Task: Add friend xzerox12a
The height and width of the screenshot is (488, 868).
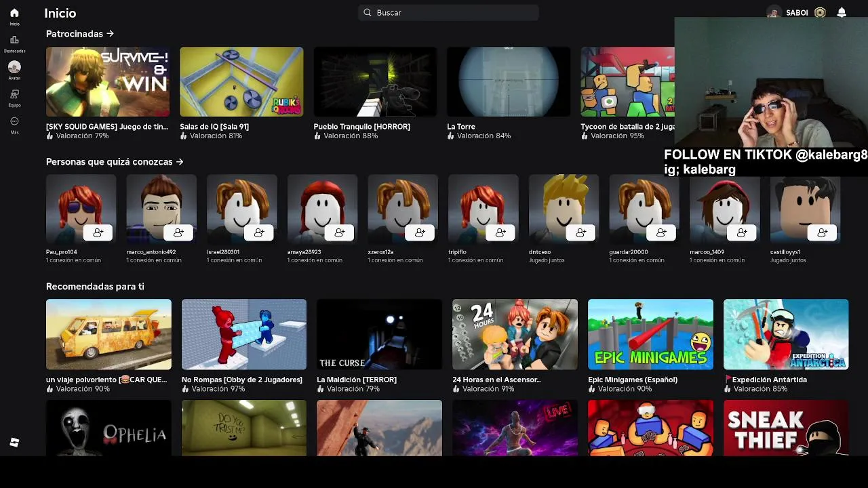Action: click(x=420, y=232)
